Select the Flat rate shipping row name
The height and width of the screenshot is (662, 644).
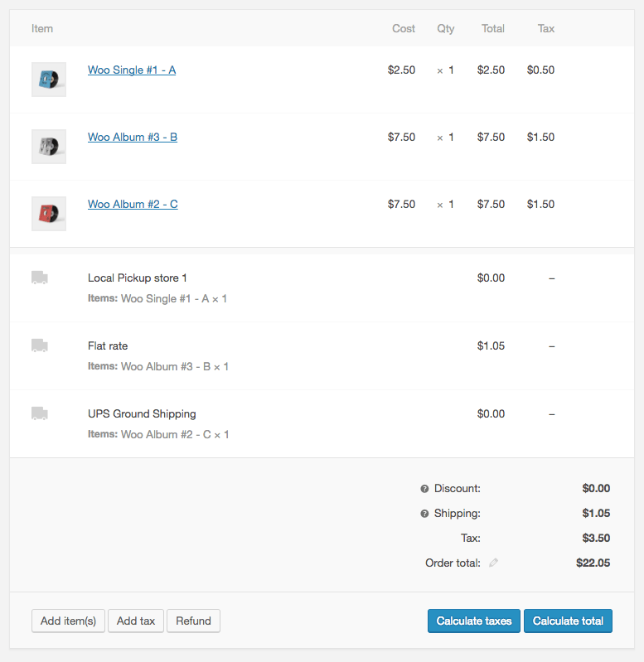pyautogui.click(x=108, y=345)
